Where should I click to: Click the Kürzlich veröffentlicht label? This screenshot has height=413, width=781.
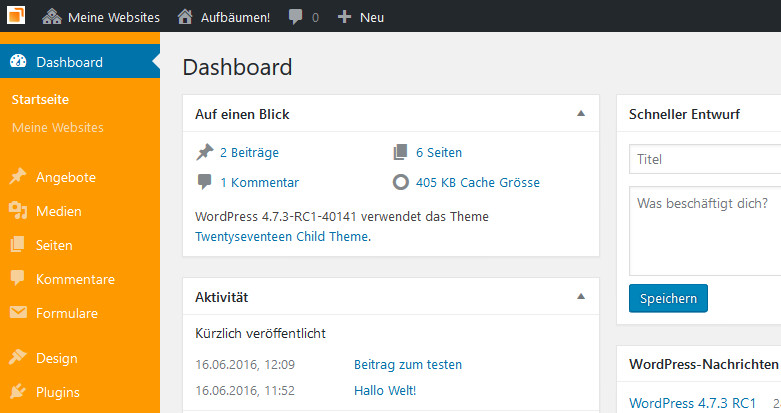(x=260, y=333)
